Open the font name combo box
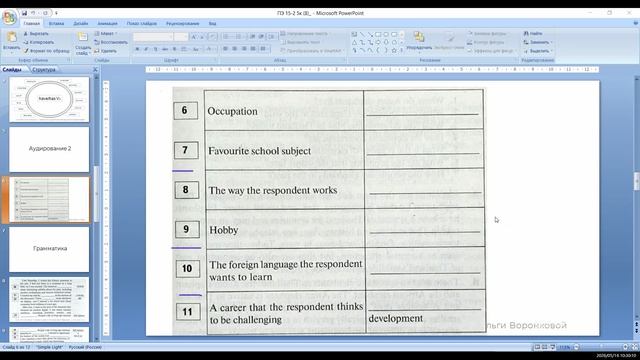The width and height of the screenshot is (640, 360). coord(153,37)
